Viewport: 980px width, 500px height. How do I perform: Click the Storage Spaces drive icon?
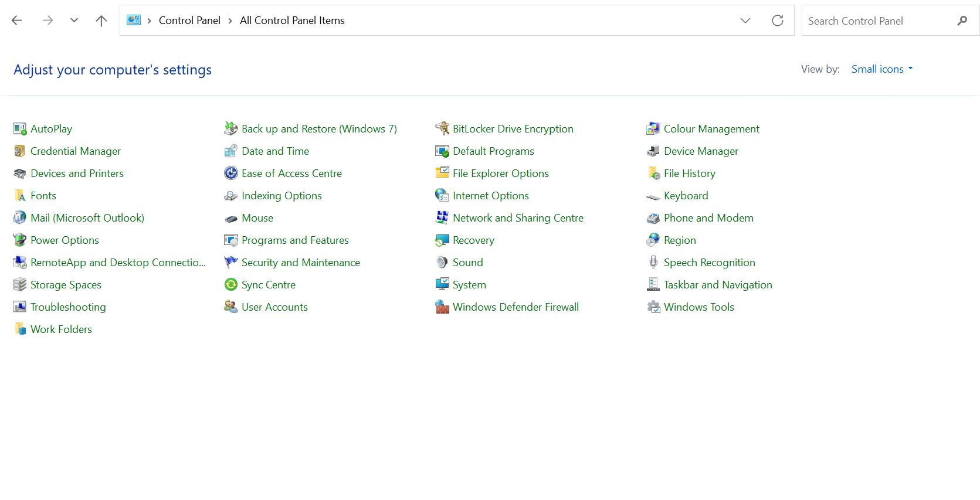coord(20,285)
